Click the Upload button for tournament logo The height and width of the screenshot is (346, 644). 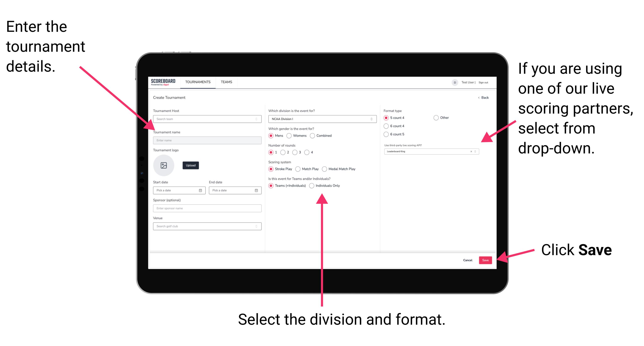point(191,165)
